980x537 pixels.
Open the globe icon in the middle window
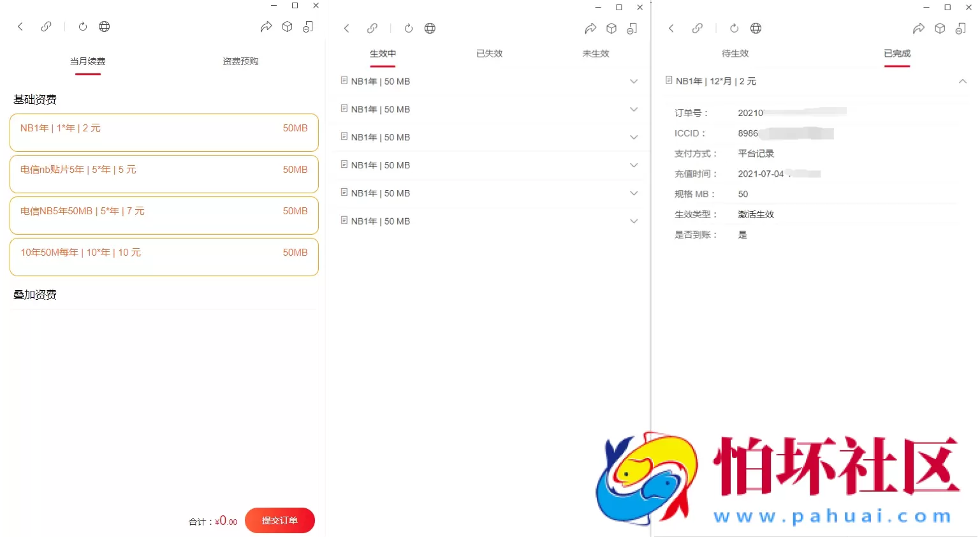pyautogui.click(x=430, y=28)
